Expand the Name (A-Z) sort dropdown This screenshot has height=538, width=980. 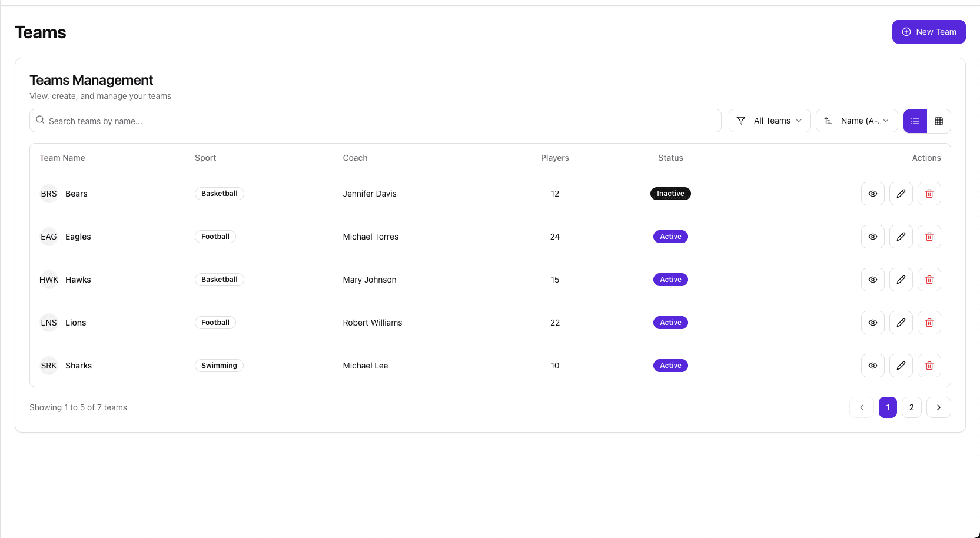tap(856, 121)
